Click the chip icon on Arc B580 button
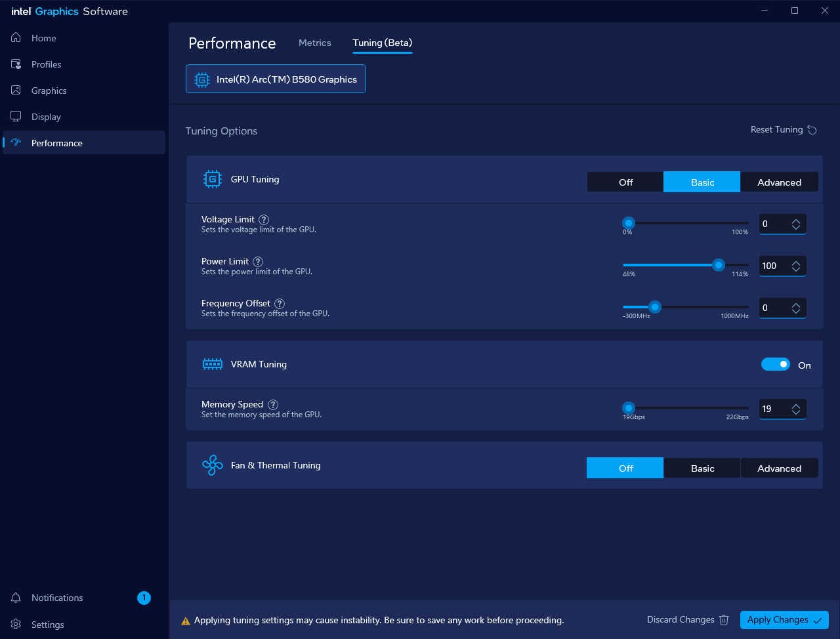Image resolution: width=840 pixels, height=639 pixels. pyautogui.click(x=202, y=79)
